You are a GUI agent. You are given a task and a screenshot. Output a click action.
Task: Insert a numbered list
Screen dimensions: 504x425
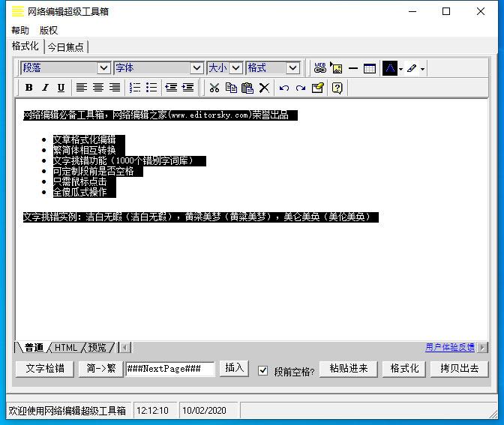coord(135,88)
